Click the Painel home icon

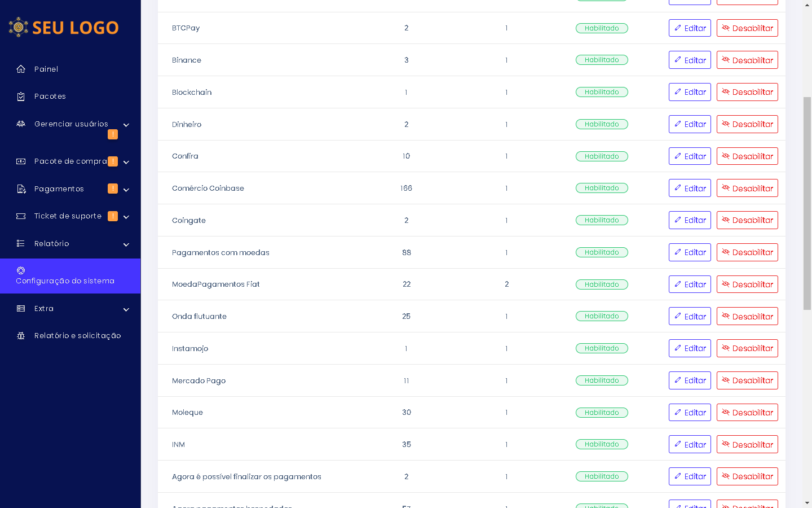click(x=21, y=69)
